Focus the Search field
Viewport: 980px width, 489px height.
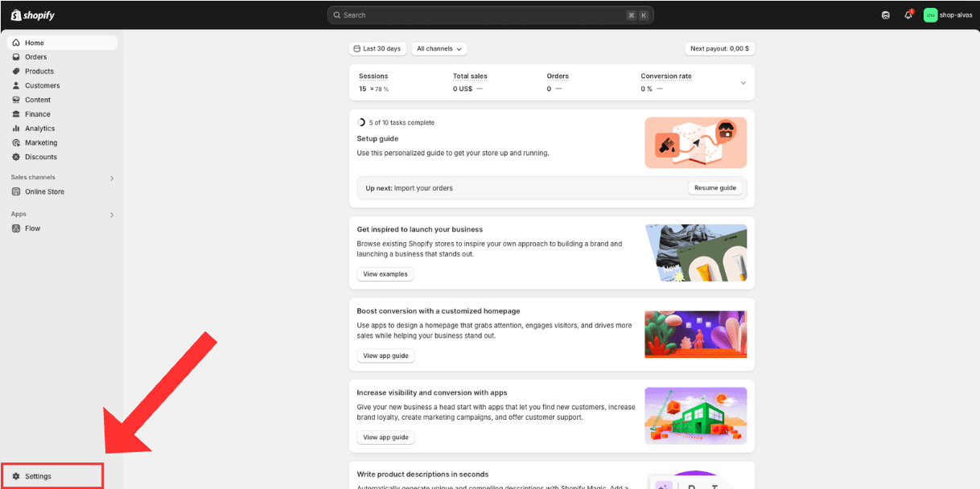491,15
